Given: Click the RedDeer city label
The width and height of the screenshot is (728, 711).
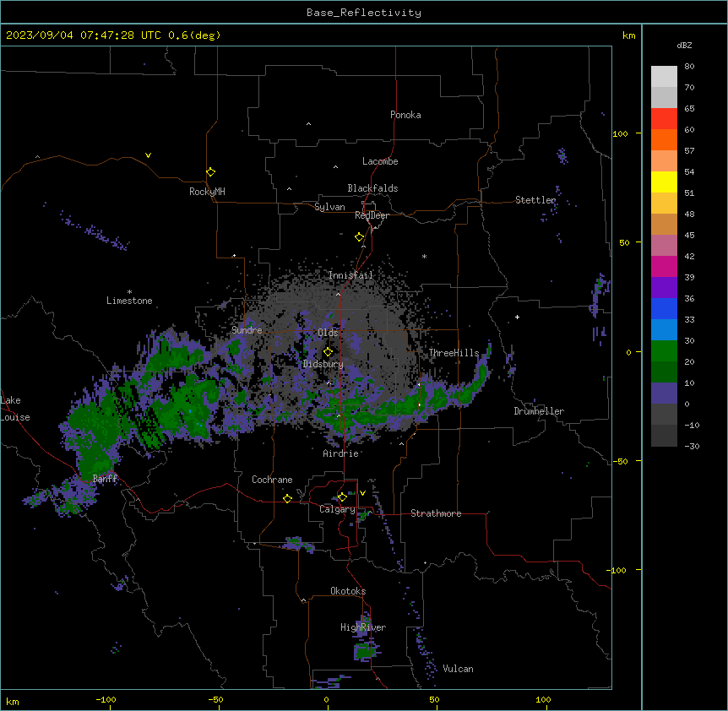Looking at the screenshot, I should pos(372,215).
